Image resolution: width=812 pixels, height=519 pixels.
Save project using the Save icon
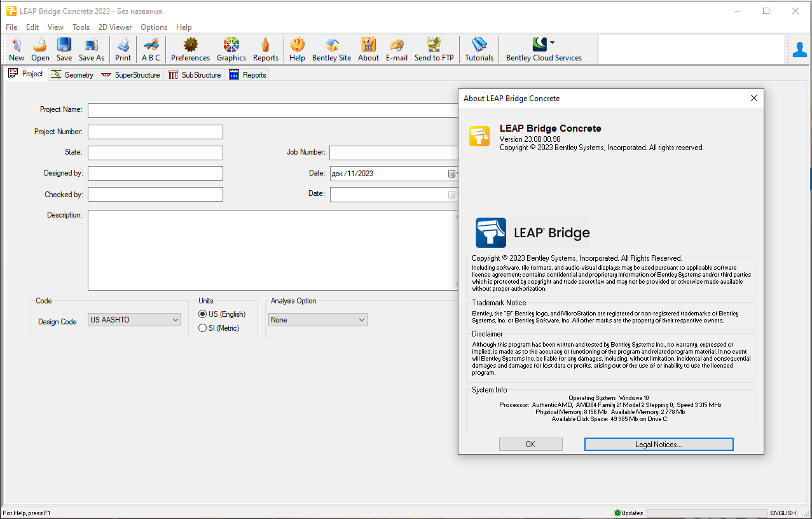[64, 50]
